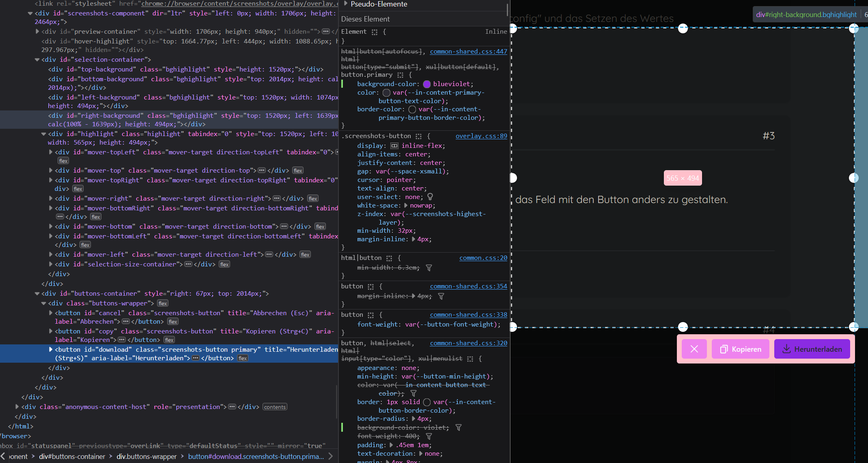Click filter icon beside background-color: violet
Image resolution: width=868 pixels, height=463 pixels.
click(x=458, y=428)
